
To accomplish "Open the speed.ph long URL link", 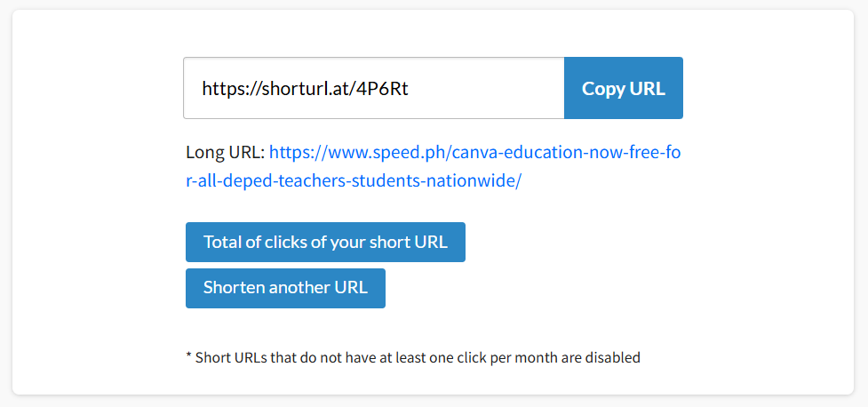I will [474, 153].
